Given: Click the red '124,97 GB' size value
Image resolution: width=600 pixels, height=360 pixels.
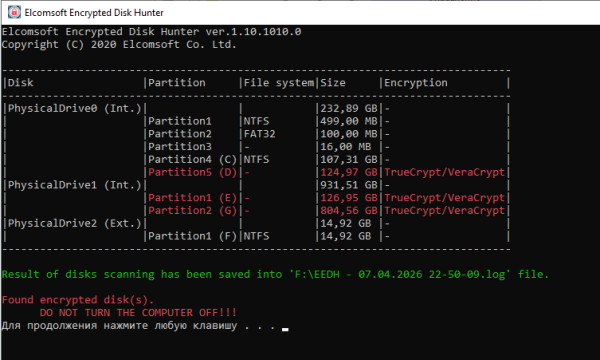Looking at the screenshot, I should pos(349,172).
